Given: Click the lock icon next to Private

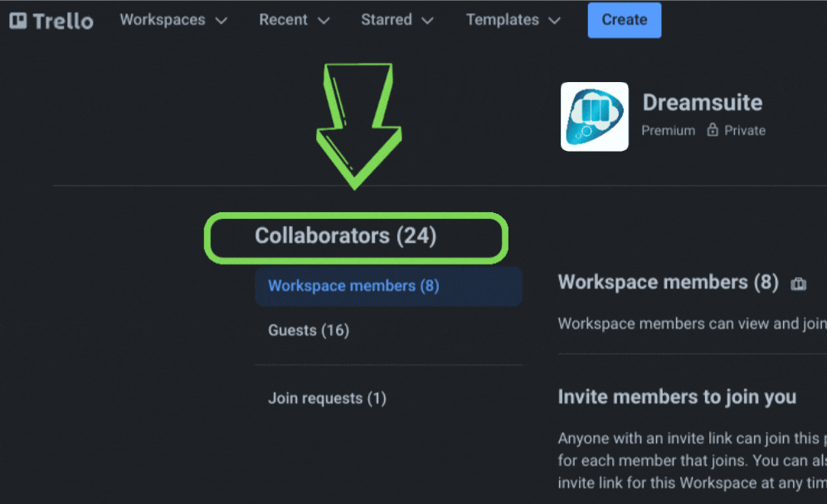Looking at the screenshot, I should (x=712, y=130).
